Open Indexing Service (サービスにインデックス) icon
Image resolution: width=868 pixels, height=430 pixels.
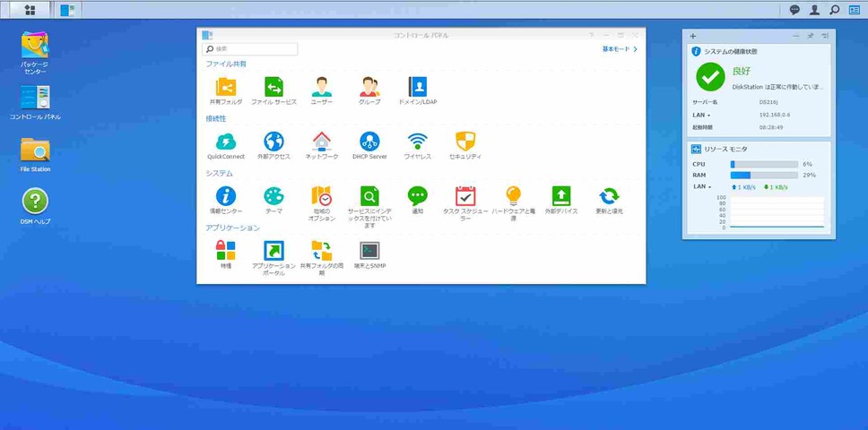coord(369,195)
